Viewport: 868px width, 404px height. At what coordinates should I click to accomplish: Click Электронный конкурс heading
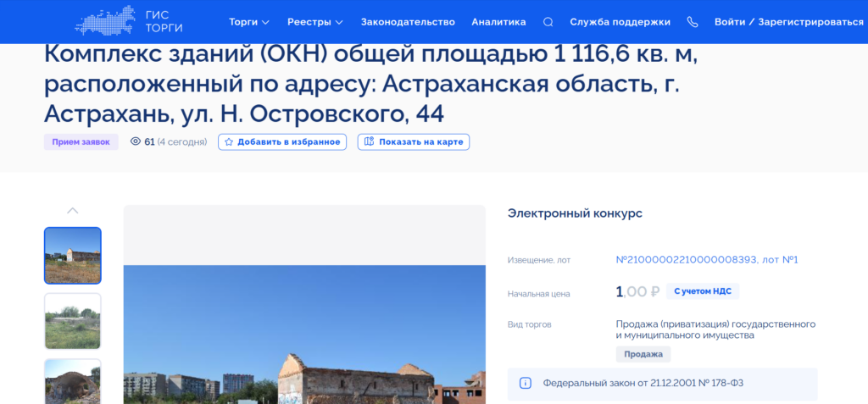[x=576, y=213]
